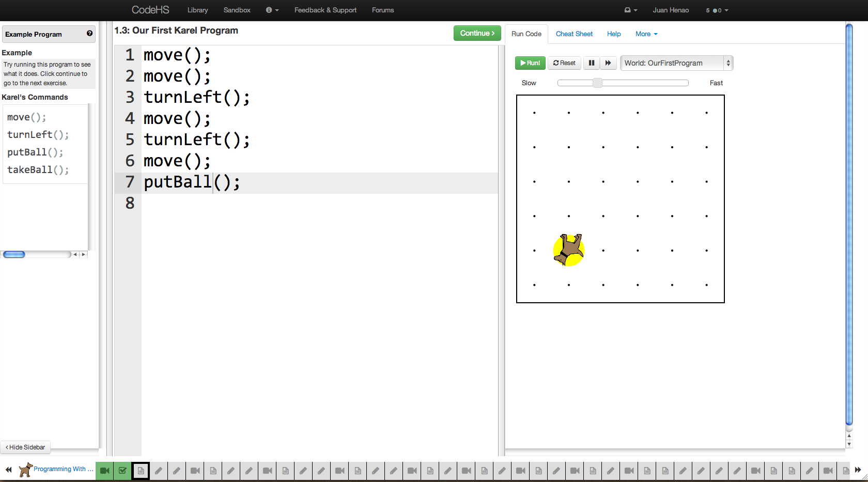Viewport: 868px width, 482px height.
Task: Place cursor on code line 7 putBall();
Action: tap(192, 182)
